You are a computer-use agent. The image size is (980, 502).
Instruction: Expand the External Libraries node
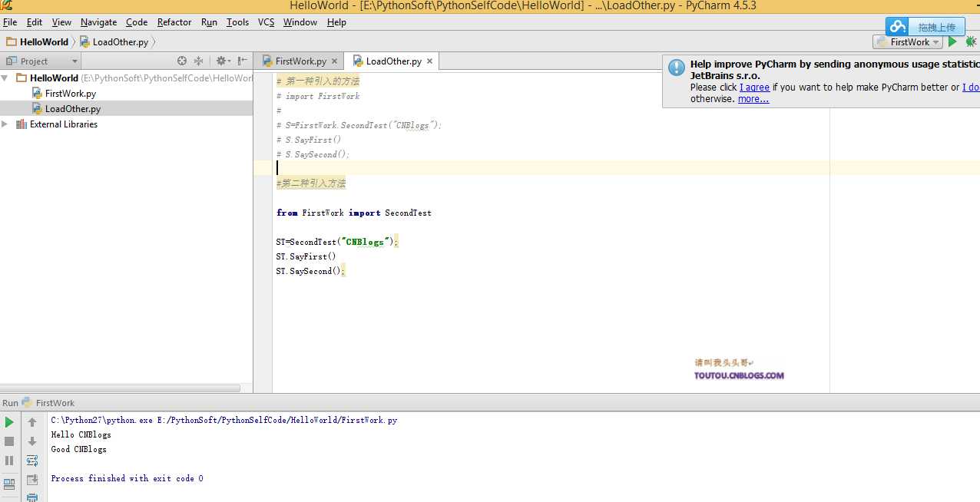click(x=5, y=124)
